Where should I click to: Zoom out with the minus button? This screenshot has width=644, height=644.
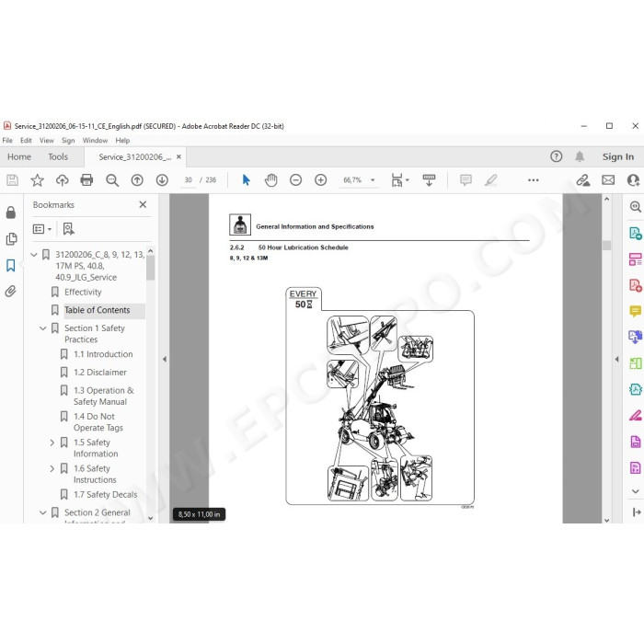[295, 180]
